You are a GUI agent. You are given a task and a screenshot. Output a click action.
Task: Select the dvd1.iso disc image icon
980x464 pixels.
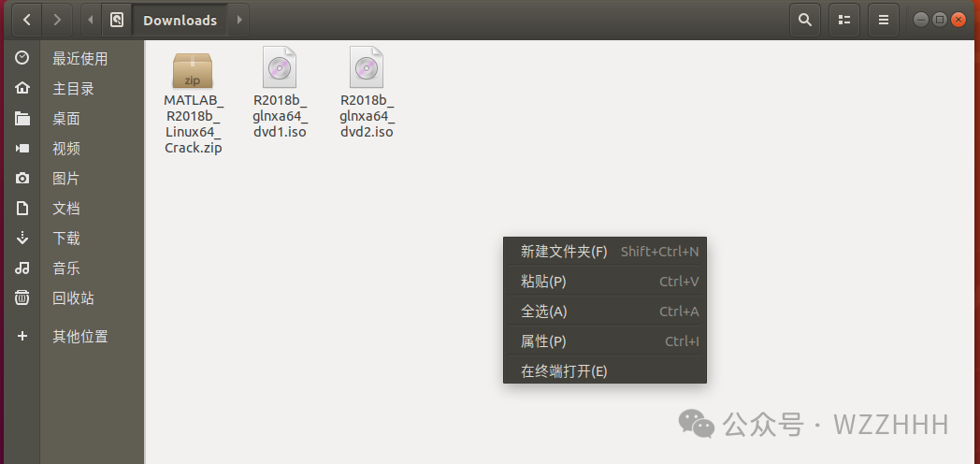coord(280,67)
